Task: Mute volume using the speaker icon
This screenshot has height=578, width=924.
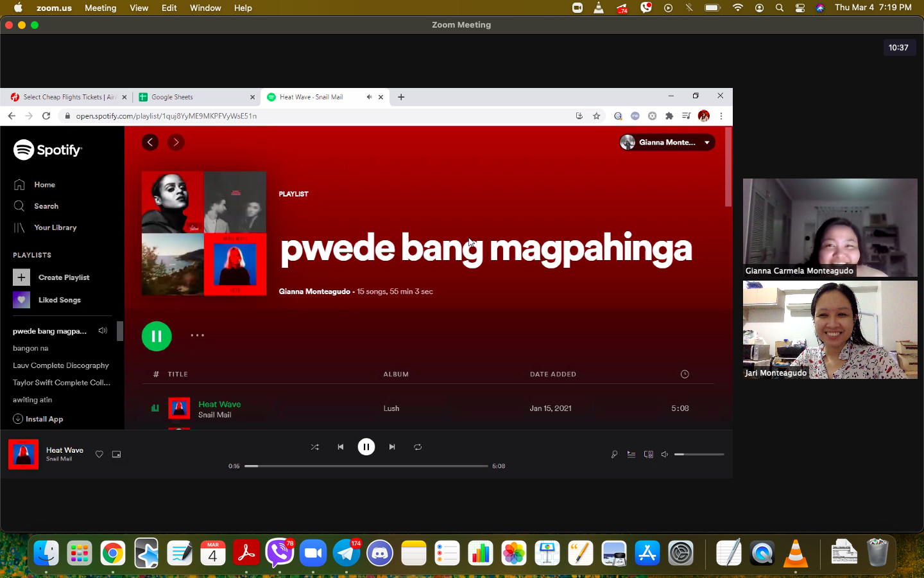Action: [665, 455]
